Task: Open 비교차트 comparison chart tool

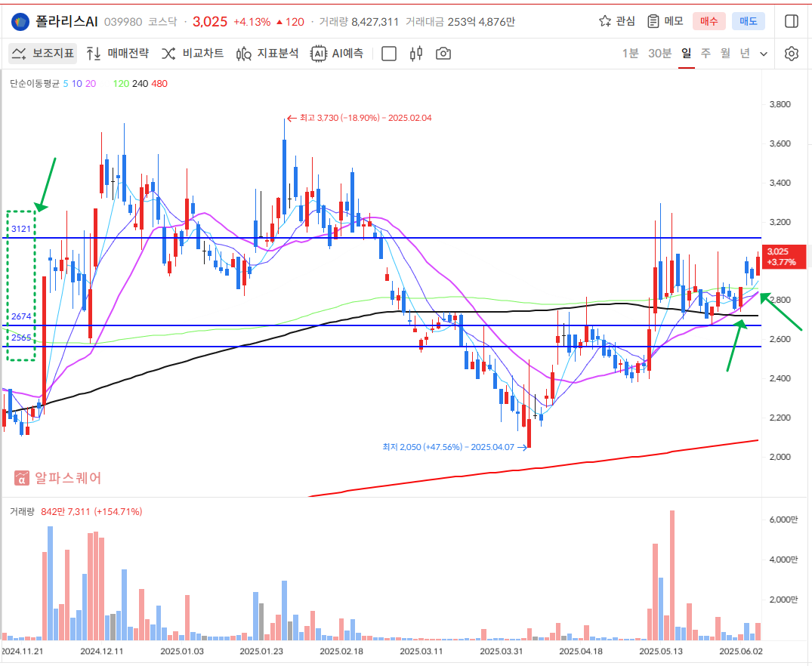Action: point(192,54)
